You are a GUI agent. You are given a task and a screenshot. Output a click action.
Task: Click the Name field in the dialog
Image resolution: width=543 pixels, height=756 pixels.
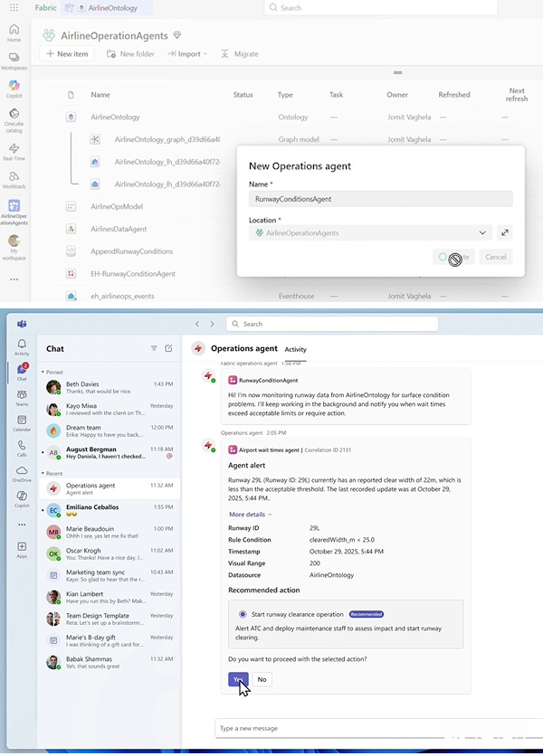[x=380, y=199]
